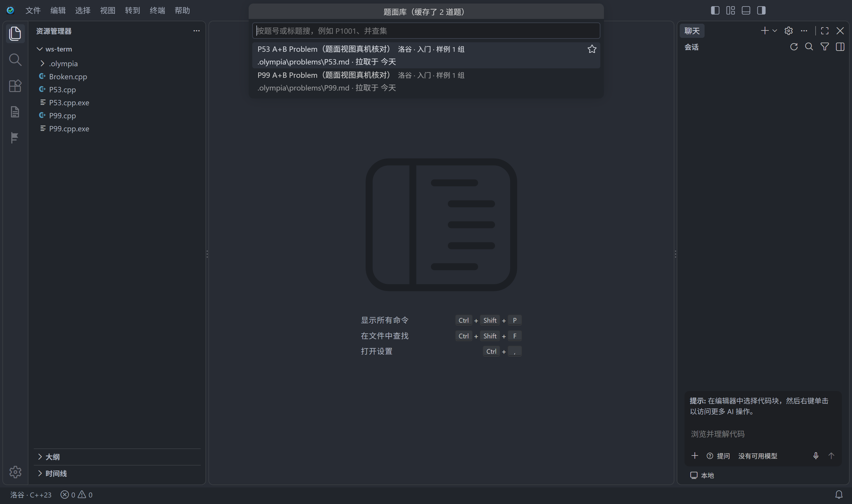Refresh the chat sessions list
This screenshot has width=852, height=504.
tap(794, 47)
